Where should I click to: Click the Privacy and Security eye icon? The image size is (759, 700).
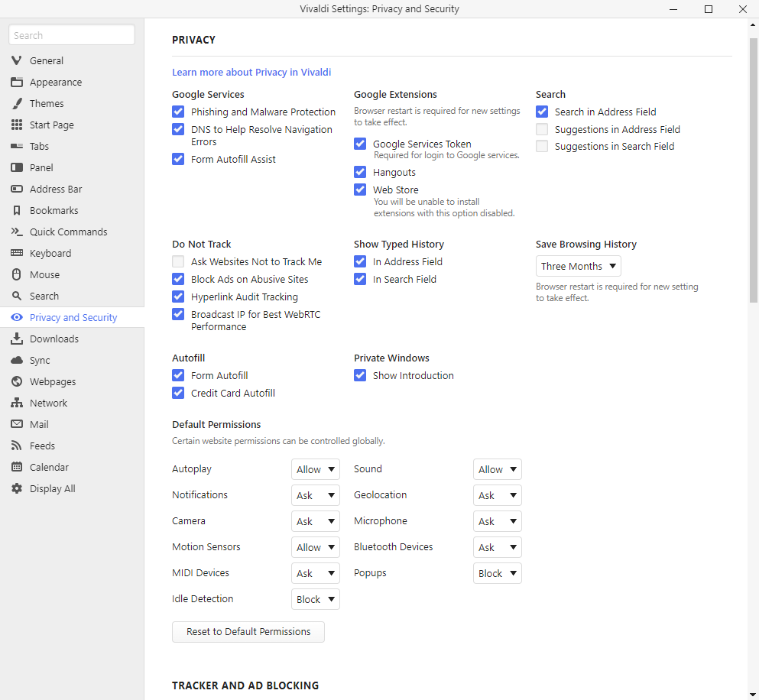(17, 317)
